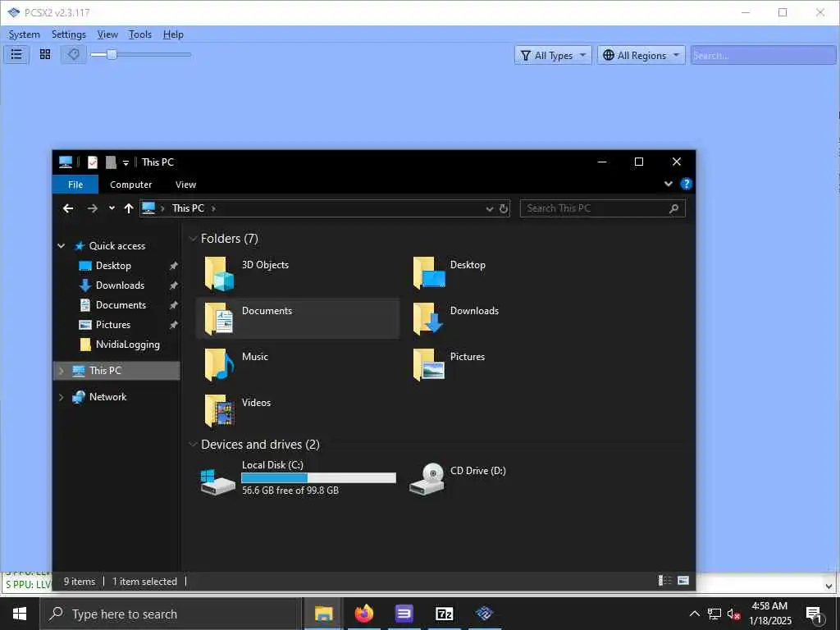Click muted volume tray icon
840x630 pixels.
(x=734, y=614)
